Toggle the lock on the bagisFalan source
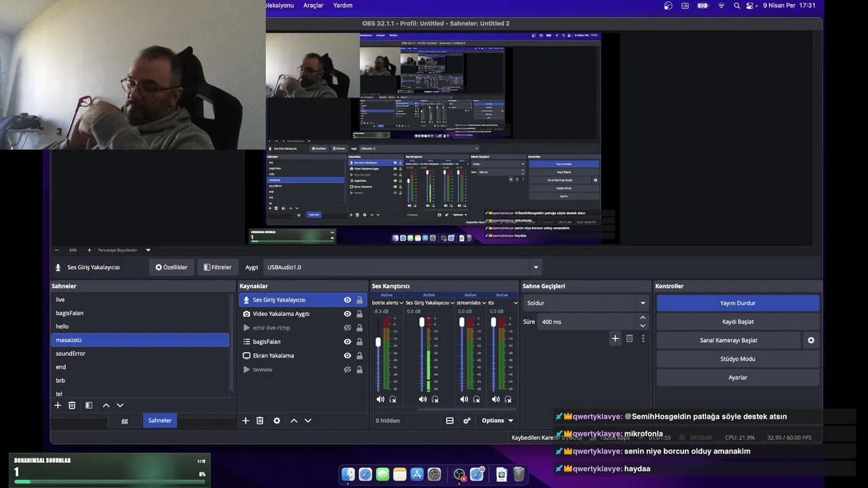This screenshot has width=868, height=488. pos(359,342)
